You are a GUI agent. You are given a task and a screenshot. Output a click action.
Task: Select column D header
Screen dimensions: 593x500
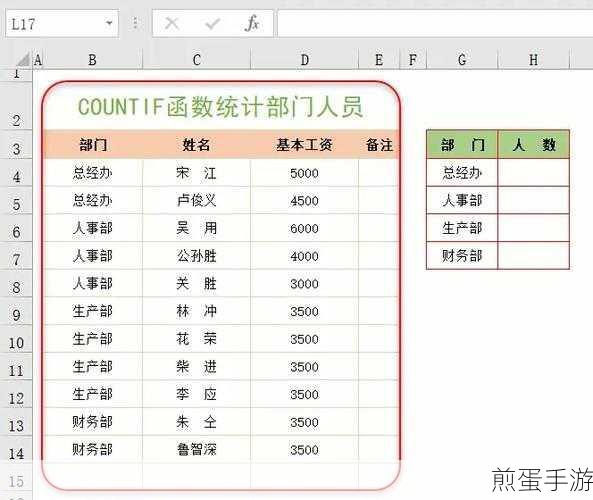[x=304, y=59]
